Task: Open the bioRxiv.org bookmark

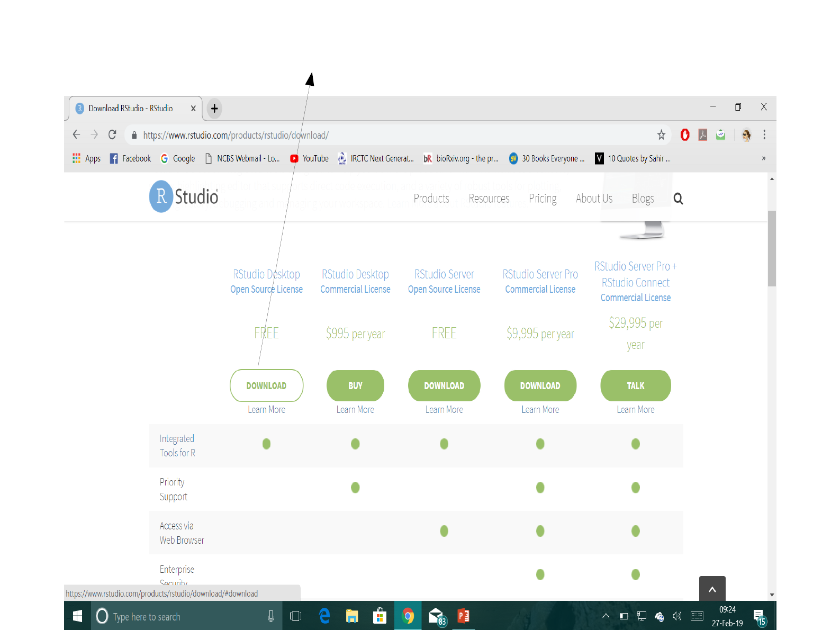Action: point(461,158)
